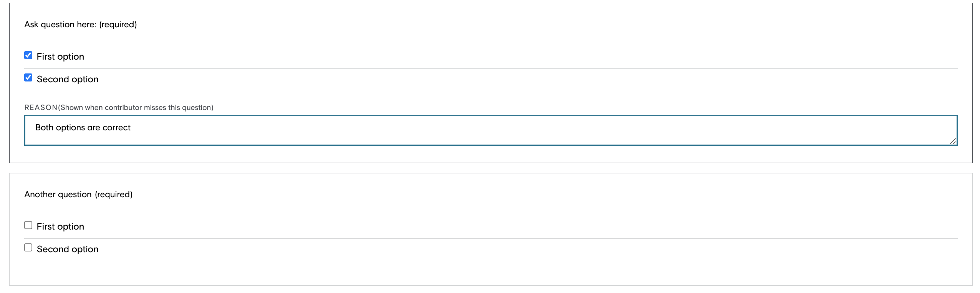Check First option box under 'Another question'
Image resolution: width=980 pixels, height=293 pixels.
[x=28, y=225]
